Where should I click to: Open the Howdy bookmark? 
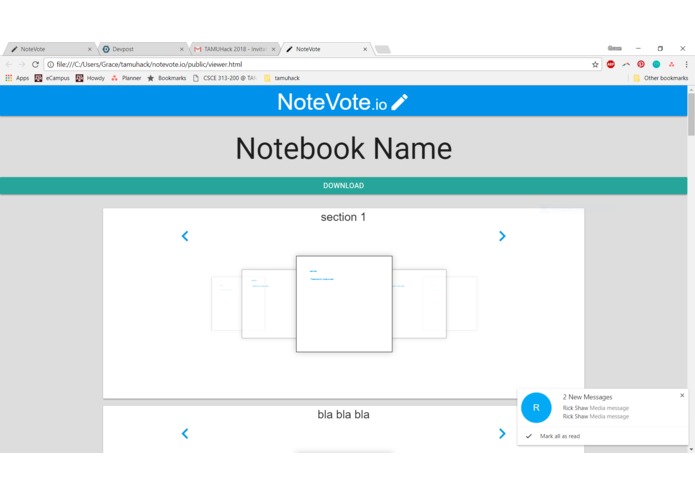(90, 78)
